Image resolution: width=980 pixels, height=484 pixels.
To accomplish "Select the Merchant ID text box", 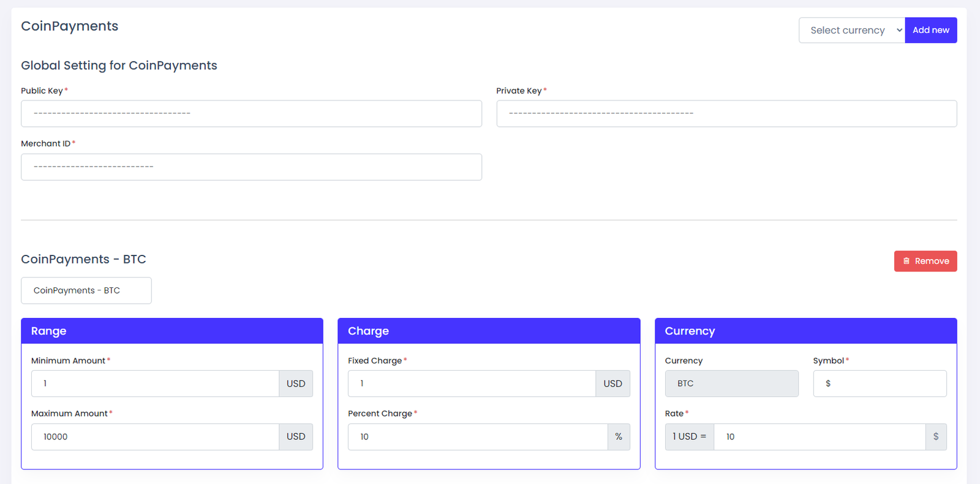I will (251, 167).
